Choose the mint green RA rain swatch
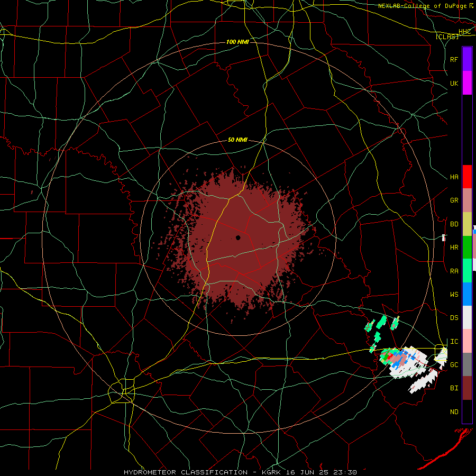This screenshot has height=476, width=476. pos(467,271)
